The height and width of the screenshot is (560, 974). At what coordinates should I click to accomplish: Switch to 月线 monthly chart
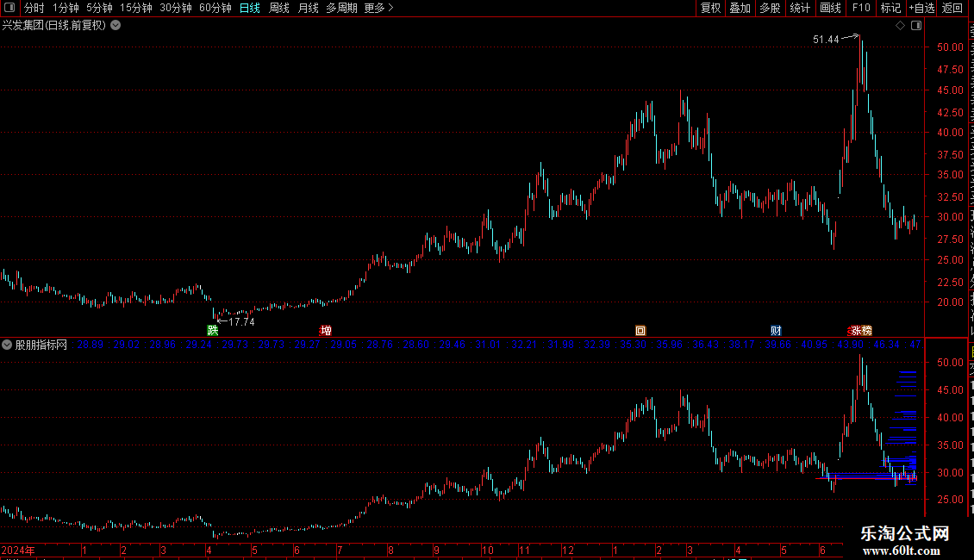[x=308, y=8]
